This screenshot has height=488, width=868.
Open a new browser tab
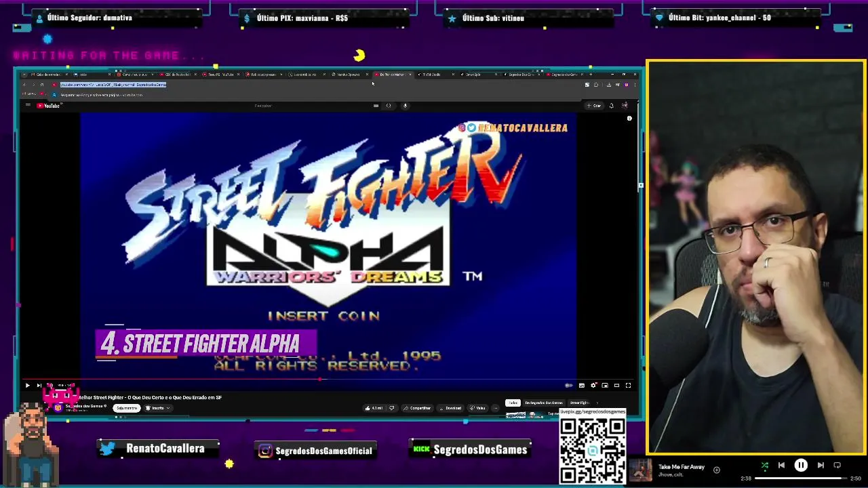tap(591, 75)
